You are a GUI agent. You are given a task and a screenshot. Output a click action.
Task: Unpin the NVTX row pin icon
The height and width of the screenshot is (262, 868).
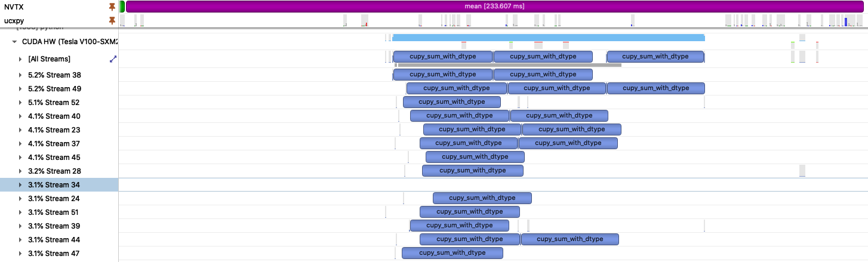[112, 7]
